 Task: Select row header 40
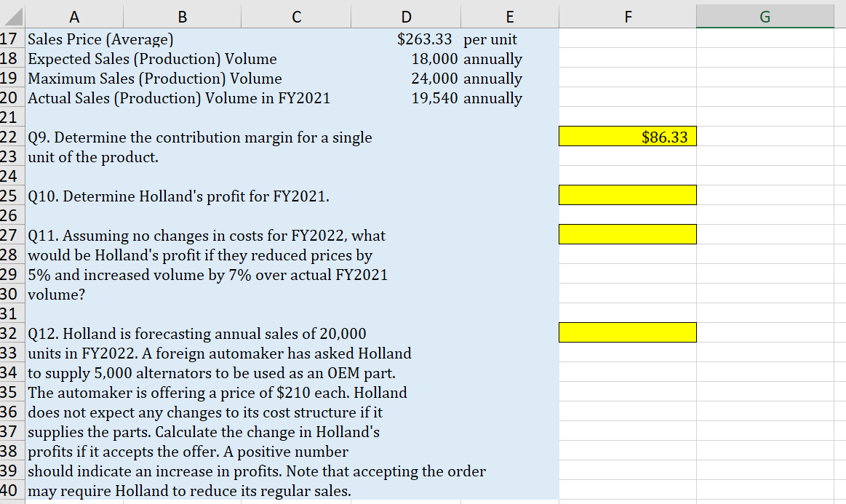[12, 492]
